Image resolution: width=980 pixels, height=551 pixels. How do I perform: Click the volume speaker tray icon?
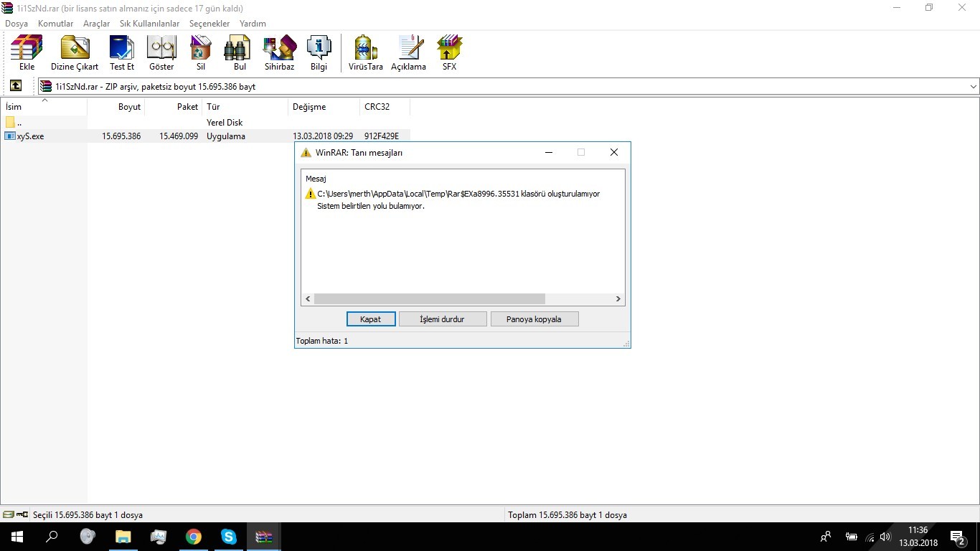click(885, 537)
